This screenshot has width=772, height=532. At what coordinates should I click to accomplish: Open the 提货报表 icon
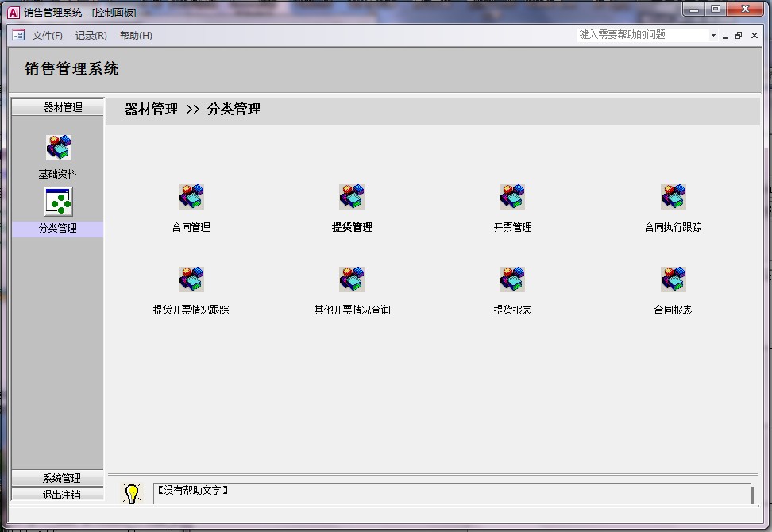coord(512,279)
